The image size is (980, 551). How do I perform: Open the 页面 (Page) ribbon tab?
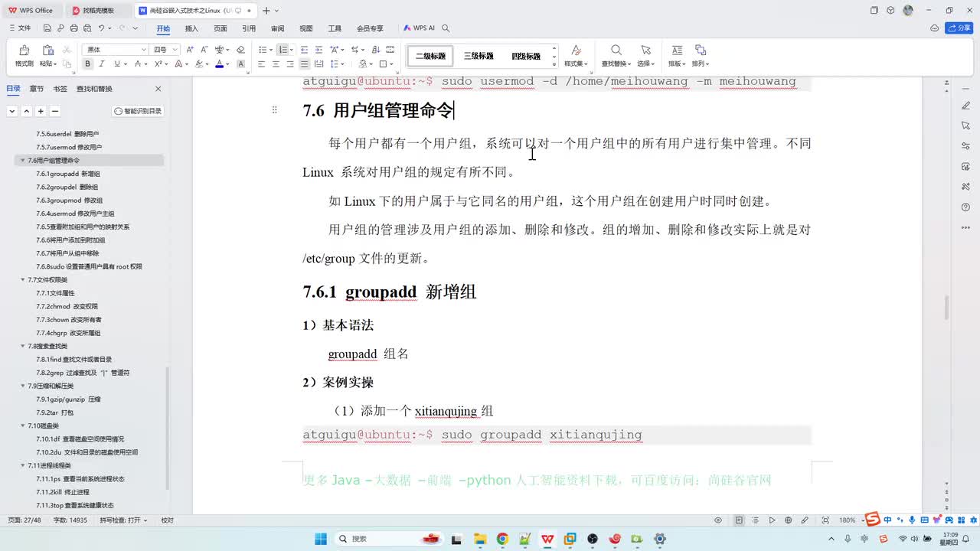coord(220,28)
